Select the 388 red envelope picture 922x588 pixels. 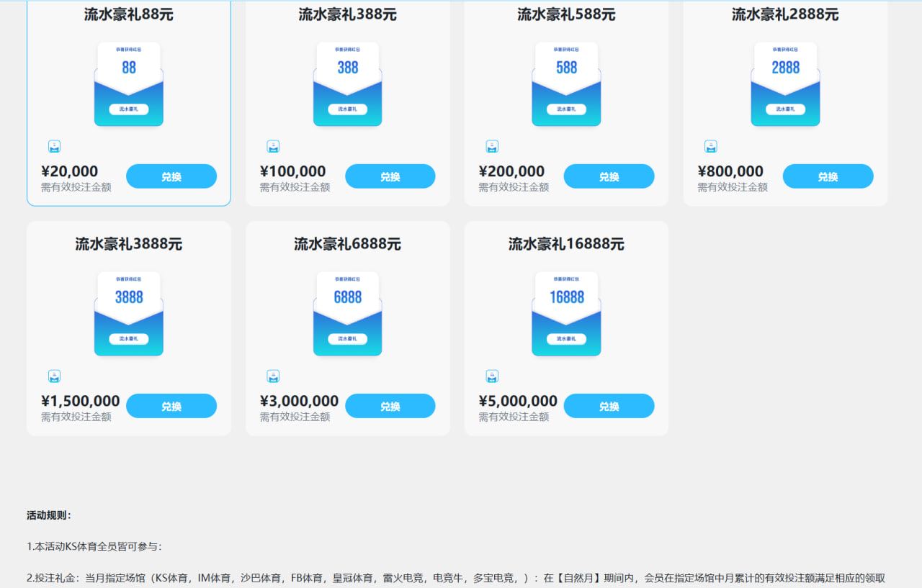348,84
